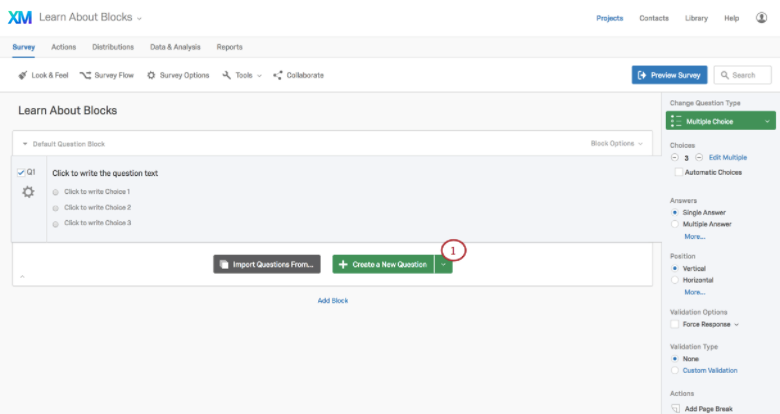Click Create a New Question button

tap(383, 264)
